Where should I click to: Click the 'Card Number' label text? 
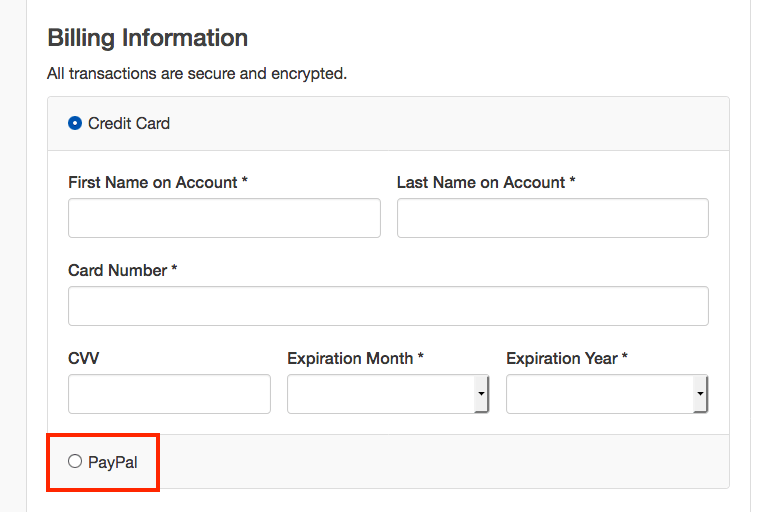point(117,270)
